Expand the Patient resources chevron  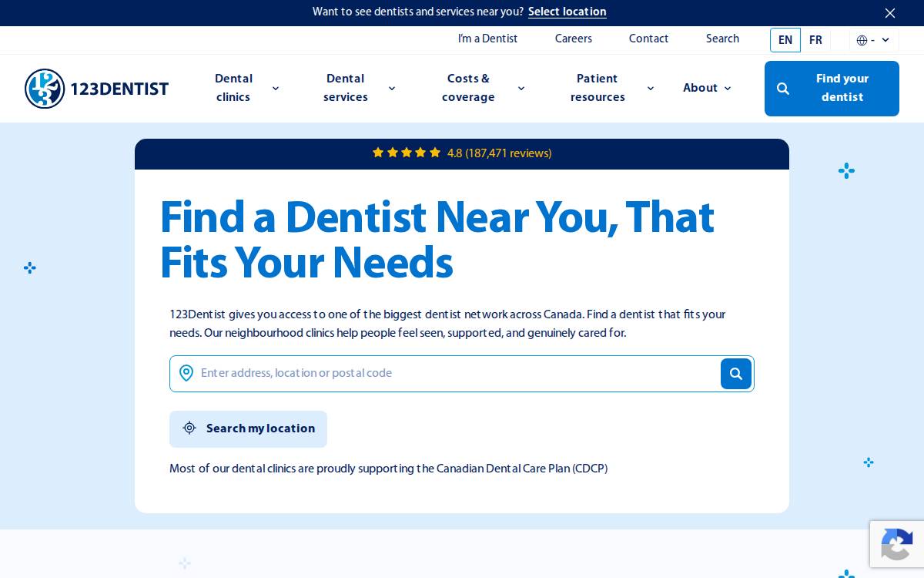point(651,89)
